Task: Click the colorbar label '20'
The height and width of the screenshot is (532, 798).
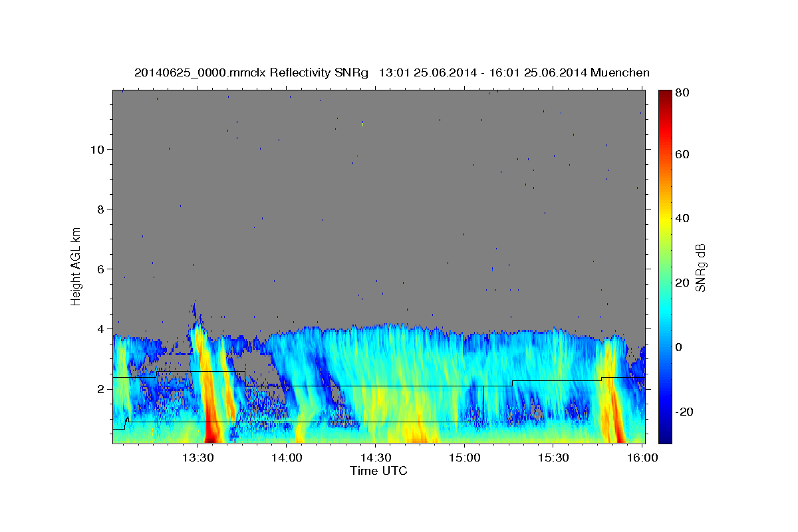Action: click(682, 283)
